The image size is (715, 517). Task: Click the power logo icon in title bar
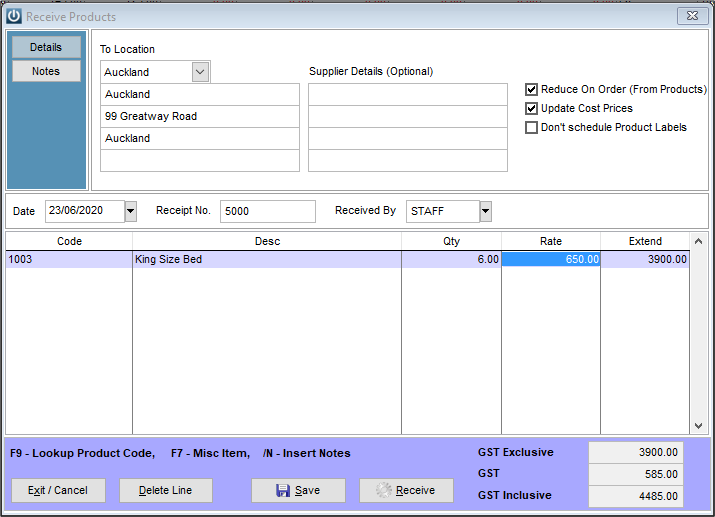coord(14,16)
